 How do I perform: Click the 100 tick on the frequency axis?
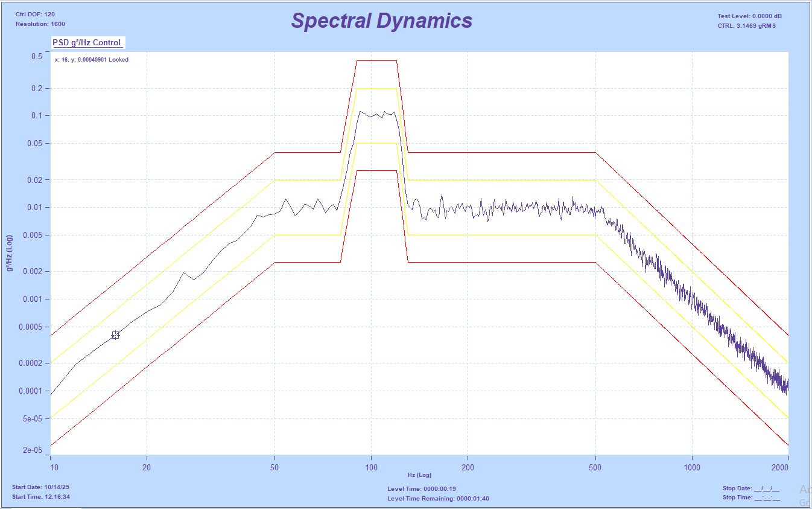(371, 468)
